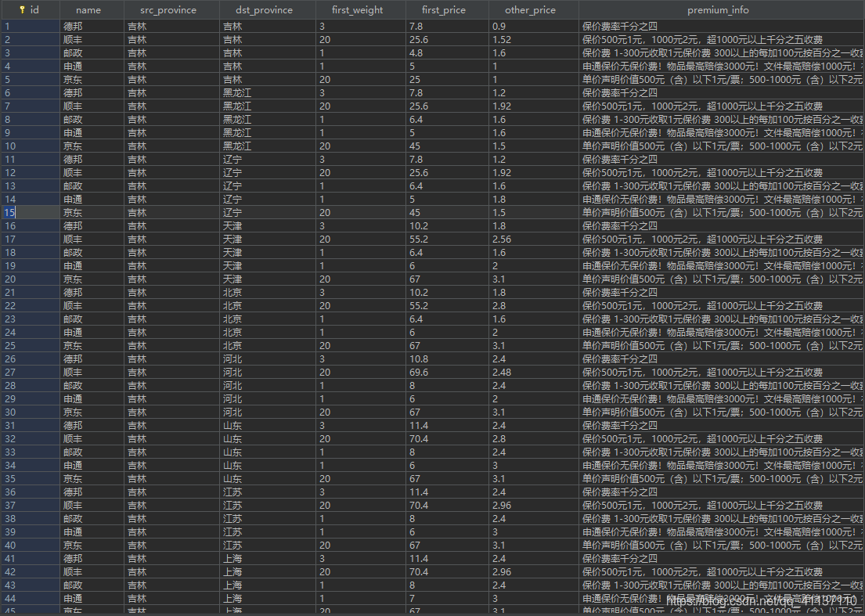Click first_price cell with value 4.8

pos(447,53)
